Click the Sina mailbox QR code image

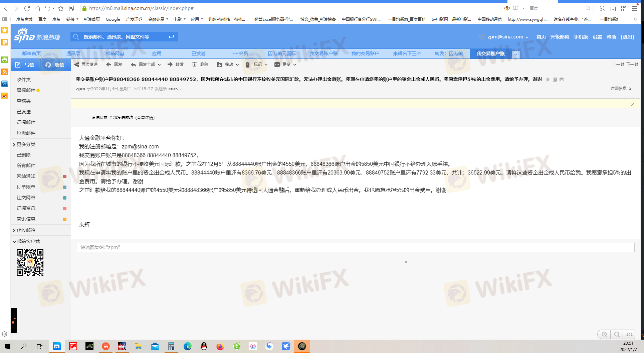30,262
